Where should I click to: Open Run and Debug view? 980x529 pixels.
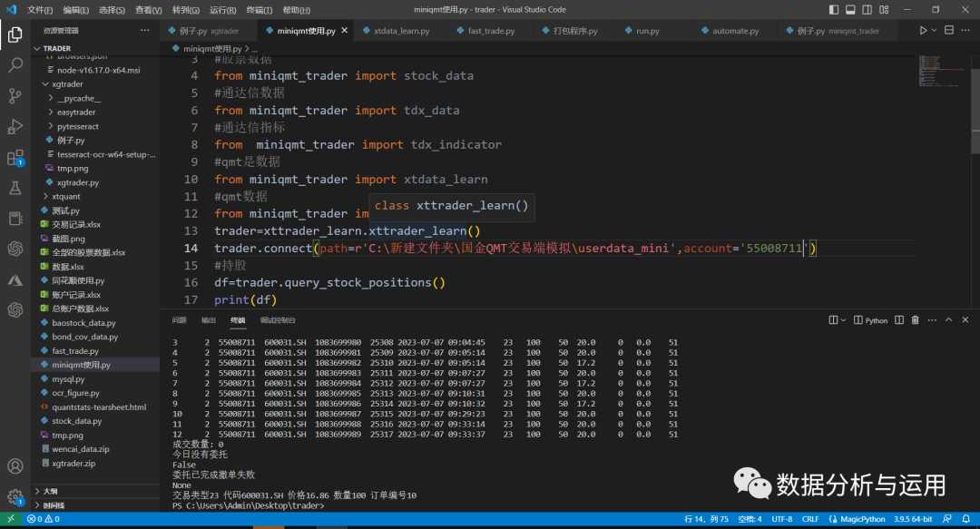pyautogui.click(x=15, y=126)
